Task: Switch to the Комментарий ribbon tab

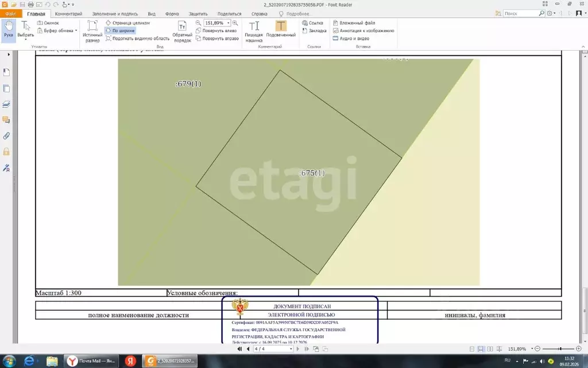Action: [69, 13]
